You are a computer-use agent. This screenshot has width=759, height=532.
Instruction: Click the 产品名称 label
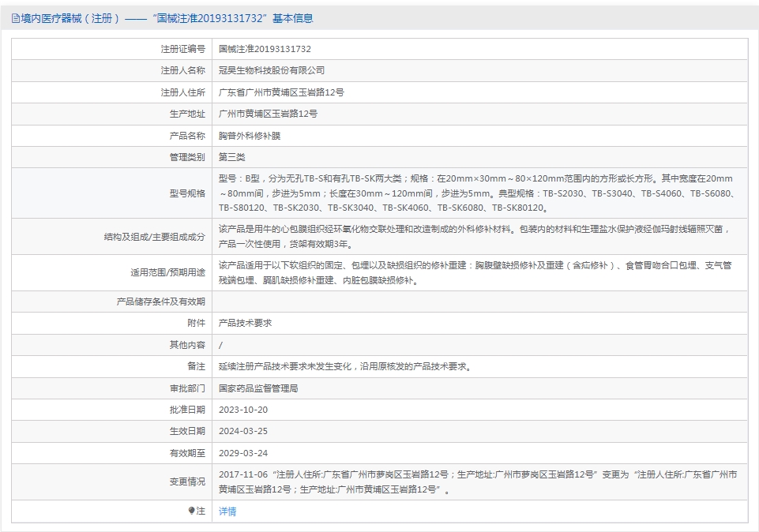click(x=187, y=136)
